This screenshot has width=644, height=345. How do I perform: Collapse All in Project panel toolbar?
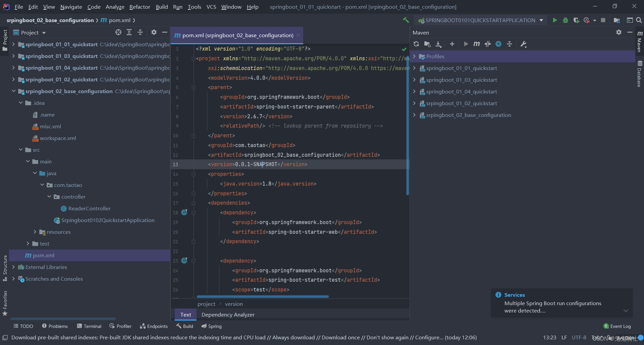point(140,32)
